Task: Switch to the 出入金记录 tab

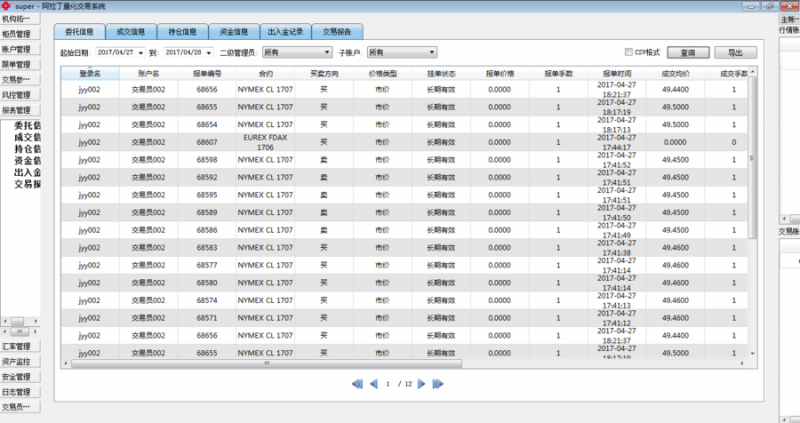Action: [286, 32]
